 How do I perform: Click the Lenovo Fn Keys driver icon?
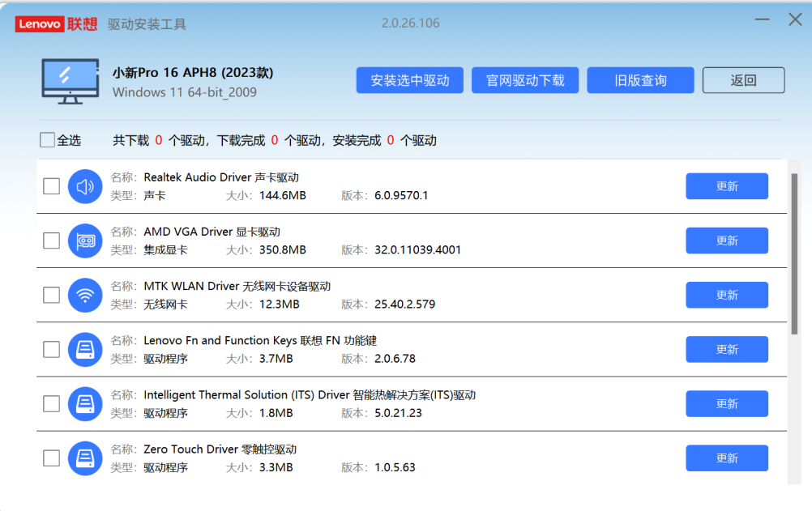[85, 350]
